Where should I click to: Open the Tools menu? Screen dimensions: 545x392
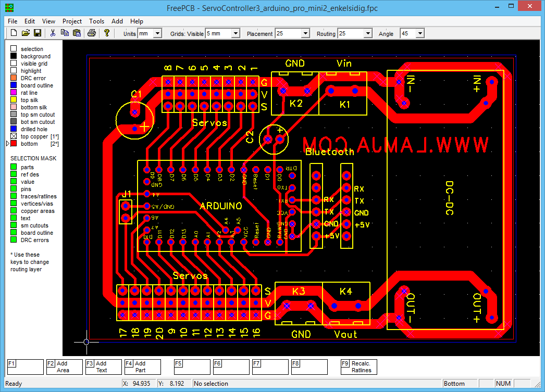[x=96, y=21]
